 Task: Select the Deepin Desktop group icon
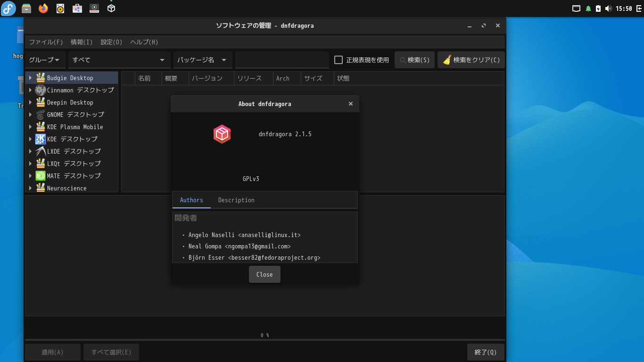pyautogui.click(x=41, y=102)
